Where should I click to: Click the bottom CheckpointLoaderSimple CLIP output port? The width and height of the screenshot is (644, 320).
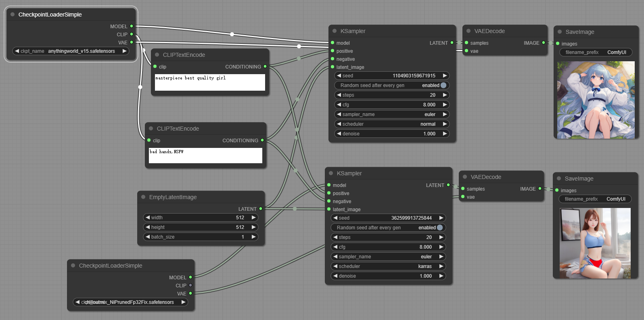190,285
